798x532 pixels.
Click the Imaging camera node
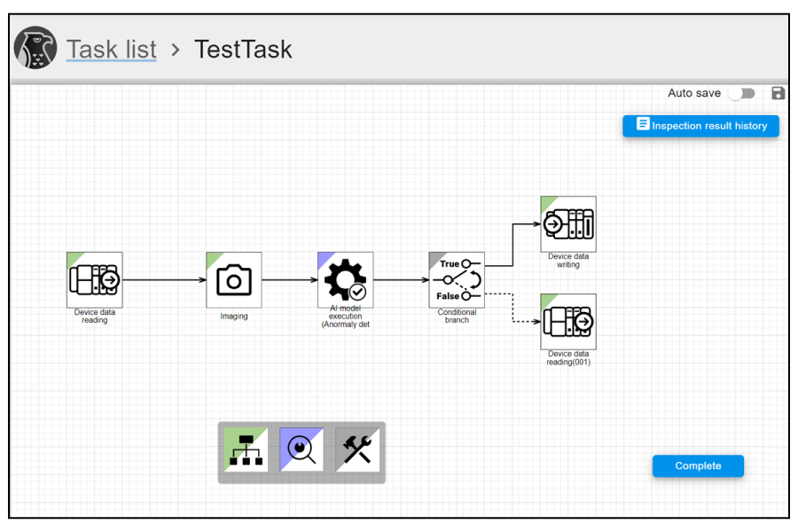(x=234, y=279)
